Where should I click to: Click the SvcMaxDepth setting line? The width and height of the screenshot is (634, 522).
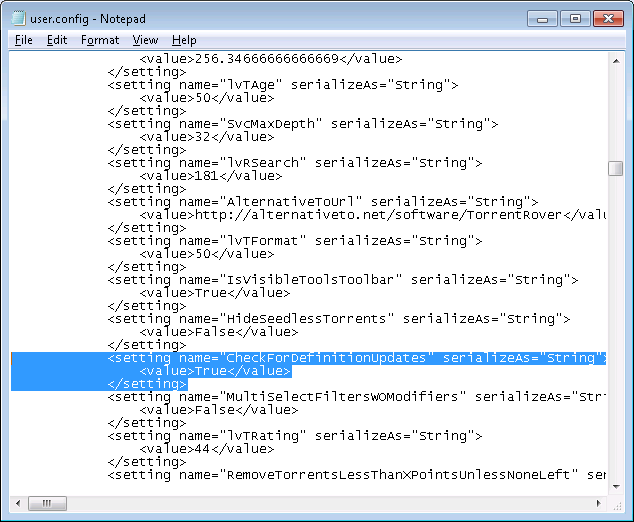coord(302,124)
